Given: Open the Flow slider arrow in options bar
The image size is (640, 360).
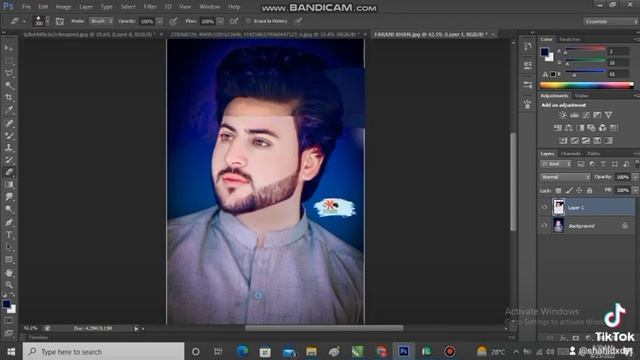Looking at the screenshot, I should [x=220, y=21].
